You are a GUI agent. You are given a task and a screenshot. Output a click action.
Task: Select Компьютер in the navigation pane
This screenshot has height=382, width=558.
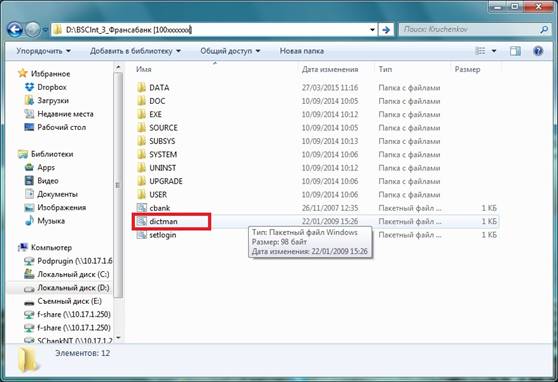[51, 247]
